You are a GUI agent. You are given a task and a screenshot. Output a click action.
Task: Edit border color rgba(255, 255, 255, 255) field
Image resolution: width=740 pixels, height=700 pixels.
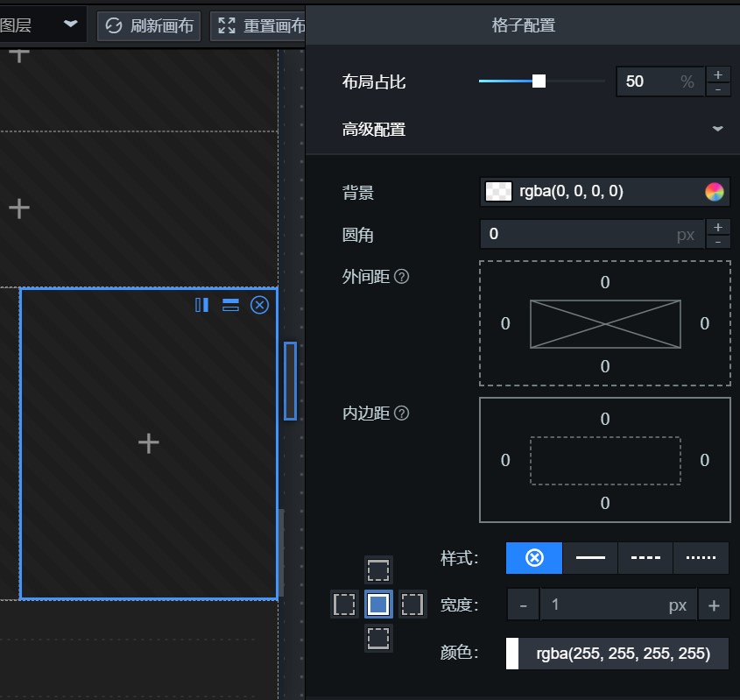[623, 654]
